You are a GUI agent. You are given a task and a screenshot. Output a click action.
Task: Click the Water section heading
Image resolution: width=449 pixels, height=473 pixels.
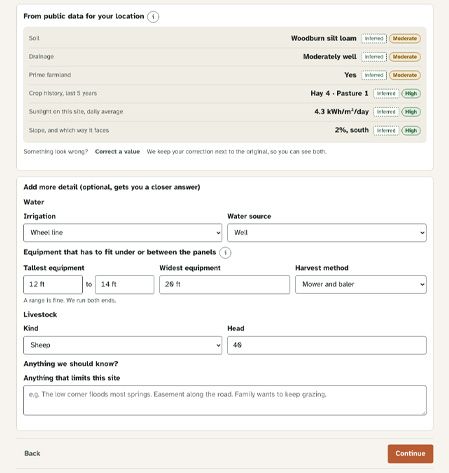coord(34,202)
